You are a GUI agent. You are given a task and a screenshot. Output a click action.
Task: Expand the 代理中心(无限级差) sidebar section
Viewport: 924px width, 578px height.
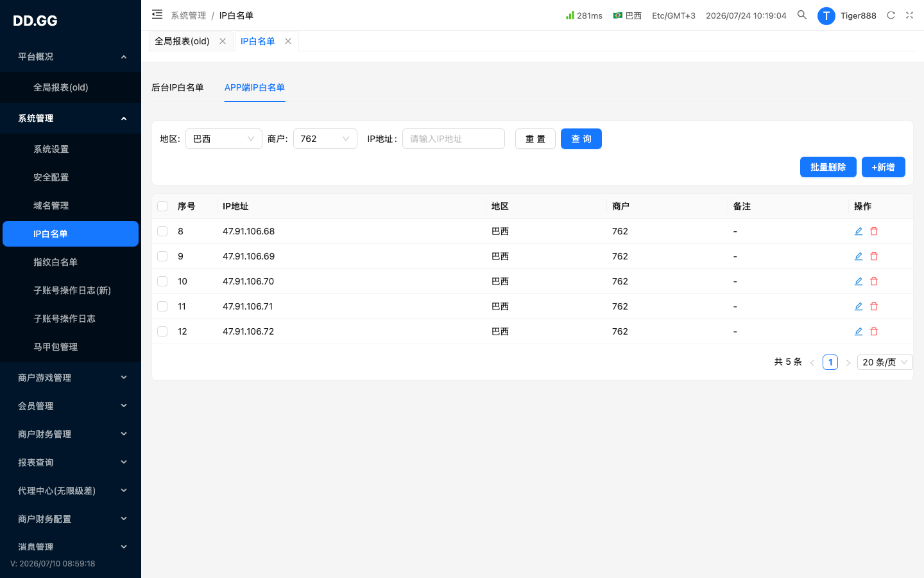pos(71,491)
